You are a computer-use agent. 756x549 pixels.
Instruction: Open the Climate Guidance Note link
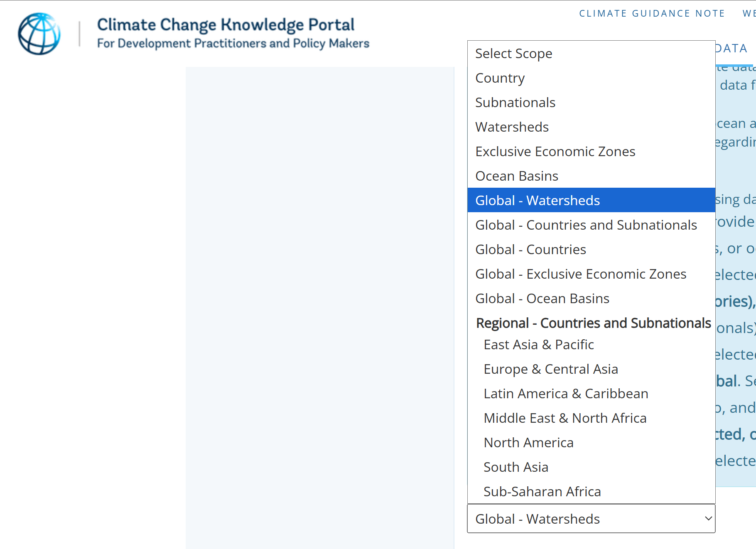[652, 13]
